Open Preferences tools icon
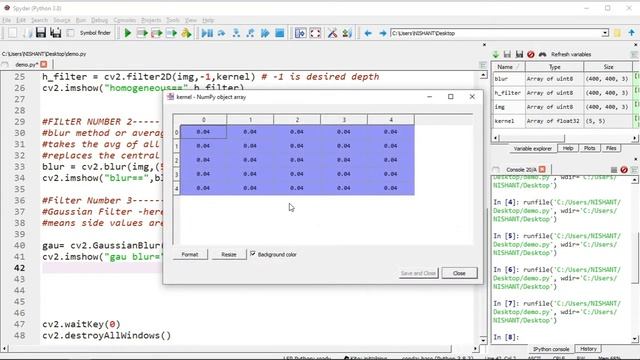The width and height of the screenshot is (640, 360). click(333, 33)
